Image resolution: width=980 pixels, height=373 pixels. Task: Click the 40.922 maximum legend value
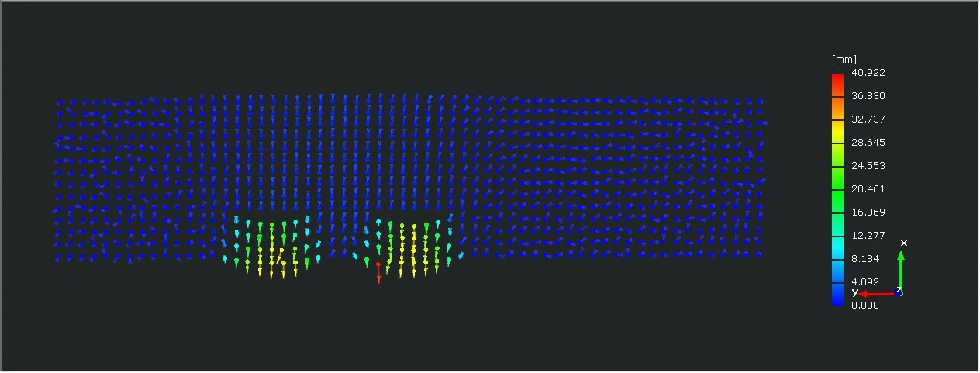click(868, 73)
